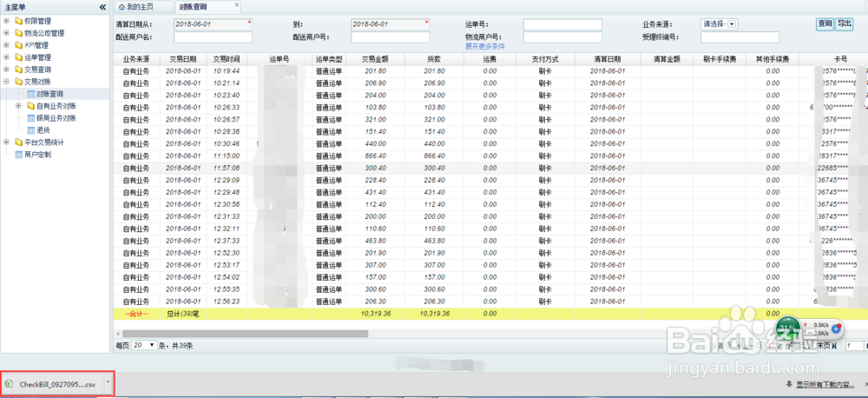Click the 866.40 transaction amount cell
The height and width of the screenshot is (398, 868).
[375, 156]
